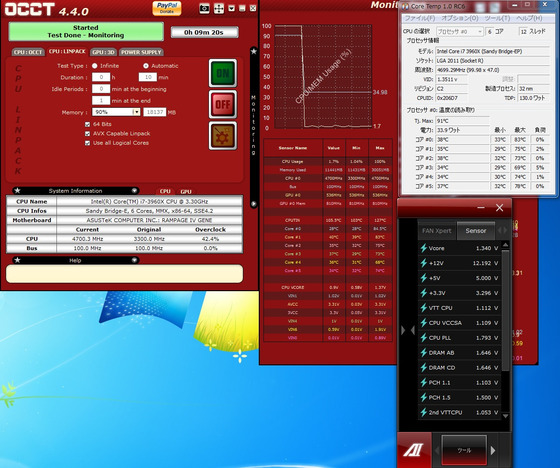Click the green ON button to start test
Viewport: 560px width, 468px height.
tap(223, 73)
